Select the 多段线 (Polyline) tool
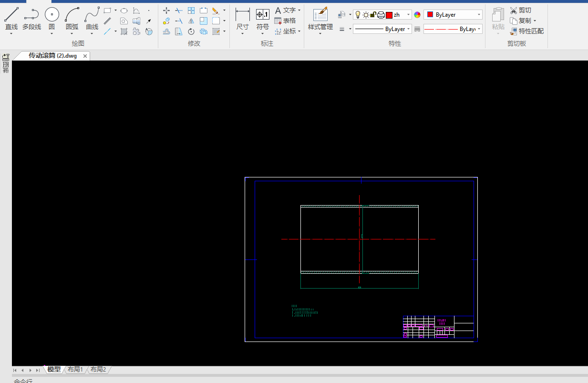Screen dimensions: 588x383 (x=31, y=18)
